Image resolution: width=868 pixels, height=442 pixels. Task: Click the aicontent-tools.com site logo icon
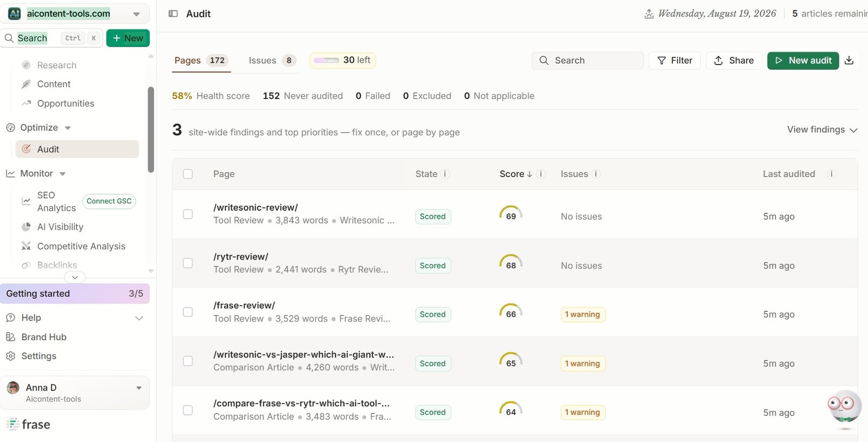15,14
